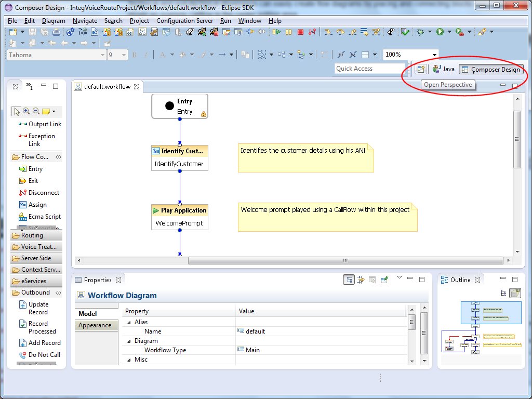Click the green Run circle icon

[x=440, y=32]
